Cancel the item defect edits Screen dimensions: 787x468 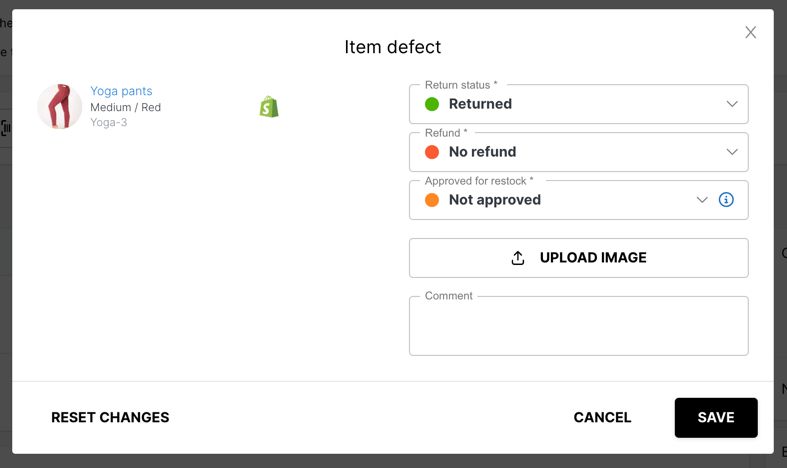tap(602, 418)
